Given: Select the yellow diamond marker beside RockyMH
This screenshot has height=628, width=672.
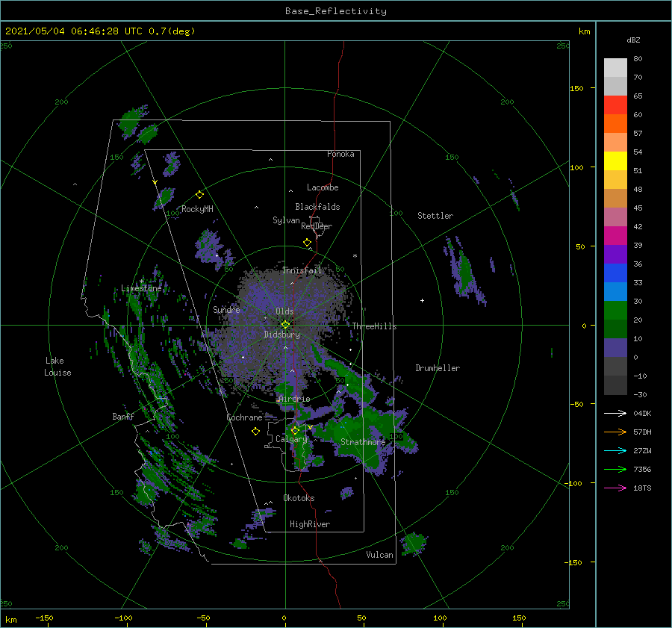Looking at the screenshot, I should point(199,195).
